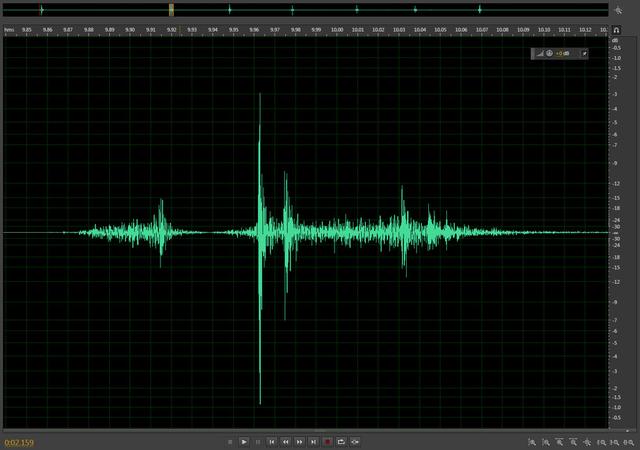Click 10.00 on the time ruler
Image resolution: width=640 pixels, height=450 pixels.
pyautogui.click(x=337, y=29)
